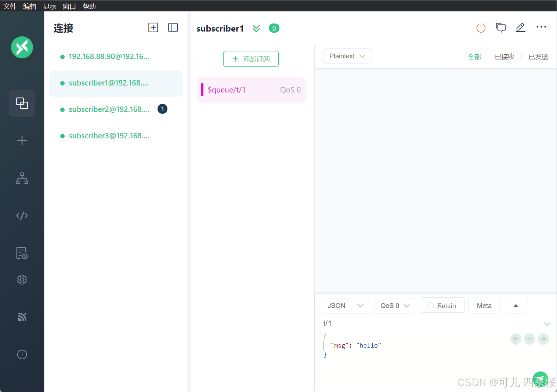Filter to received messages 已接收

(505, 57)
